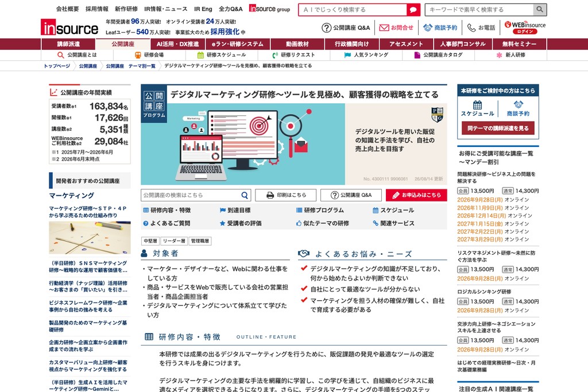Viewport: 588px width, 392px height.
Task: Open ビジネスフレームワーク研修 sidebar link
Action: [x=88, y=306]
